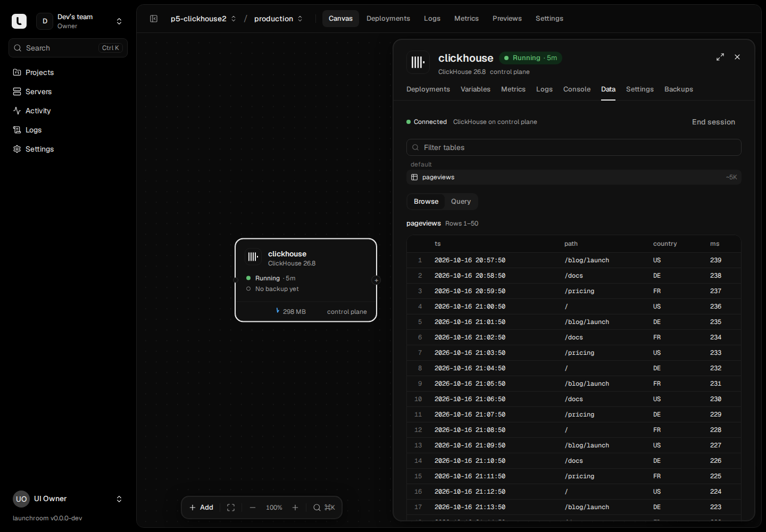
Task: Open the Dev's team switcher dropdown
Action: coord(80,21)
